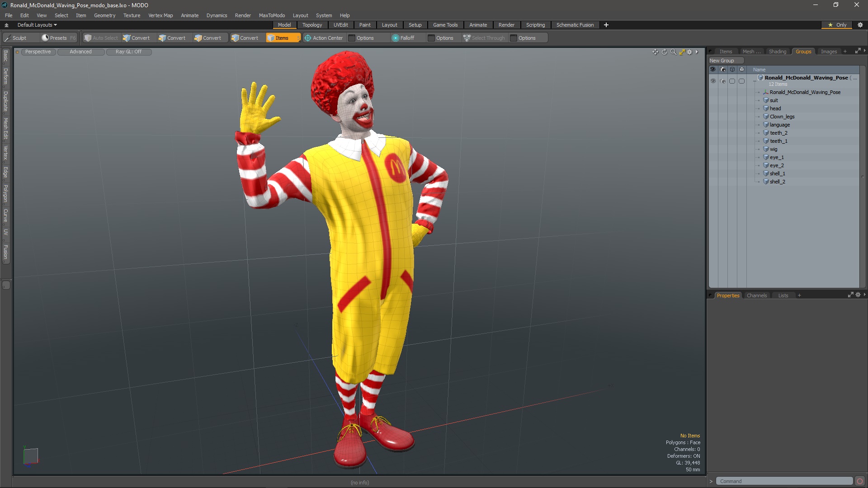Open the Default Layouts dropdown
The image size is (868, 488).
(x=37, y=25)
